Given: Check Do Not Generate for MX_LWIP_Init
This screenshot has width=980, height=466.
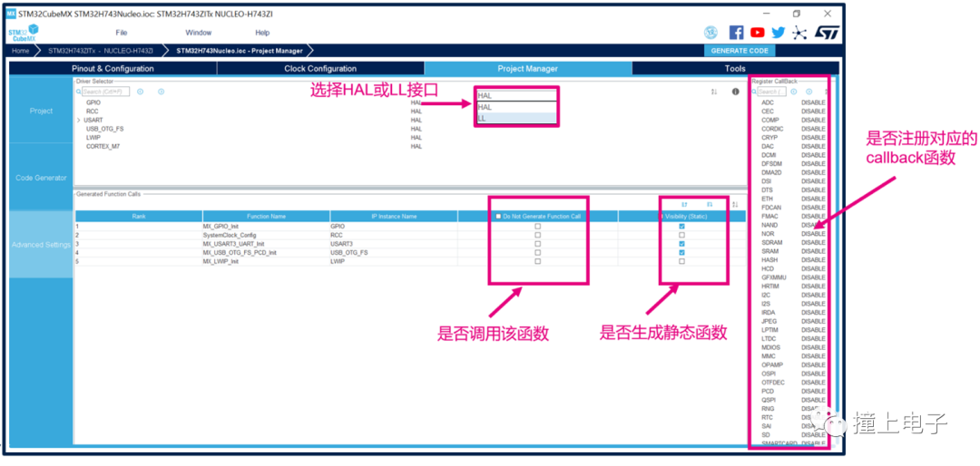Looking at the screenshot, I should tap(537, 261).
